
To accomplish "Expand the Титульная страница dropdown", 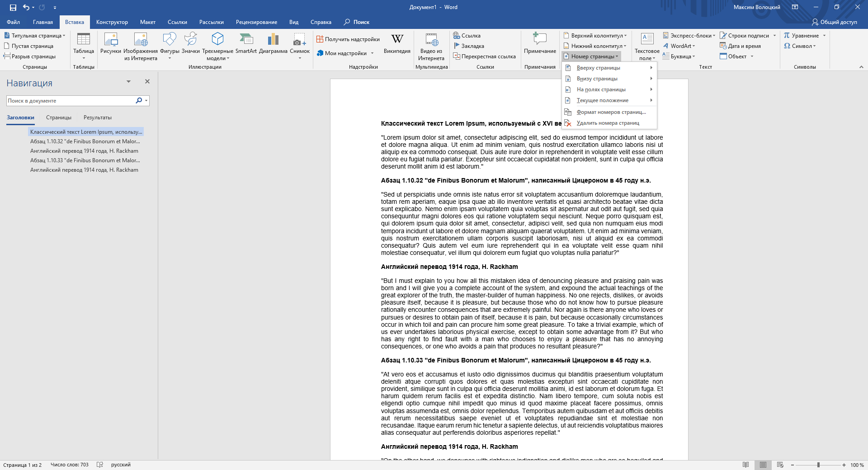I will pos(64,36).
